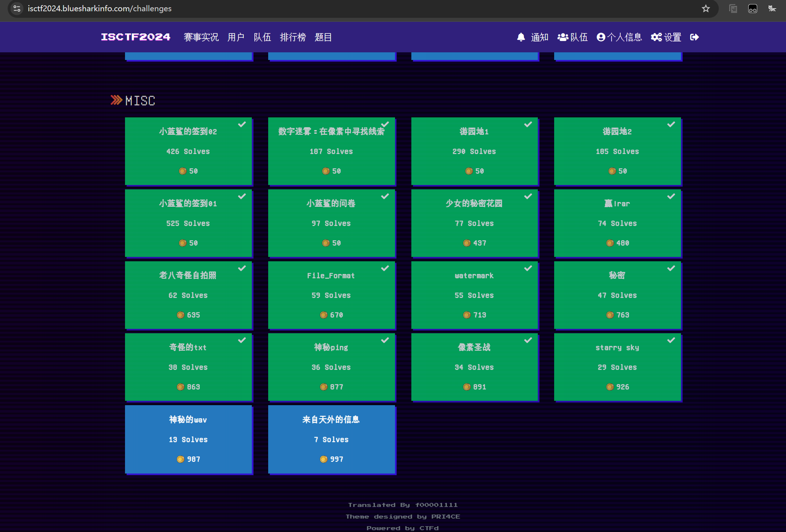The height and width of the screenshot is (532, 786).
Task: Click the ISCTF2024 logo link
Action: [x=136, y=37]
